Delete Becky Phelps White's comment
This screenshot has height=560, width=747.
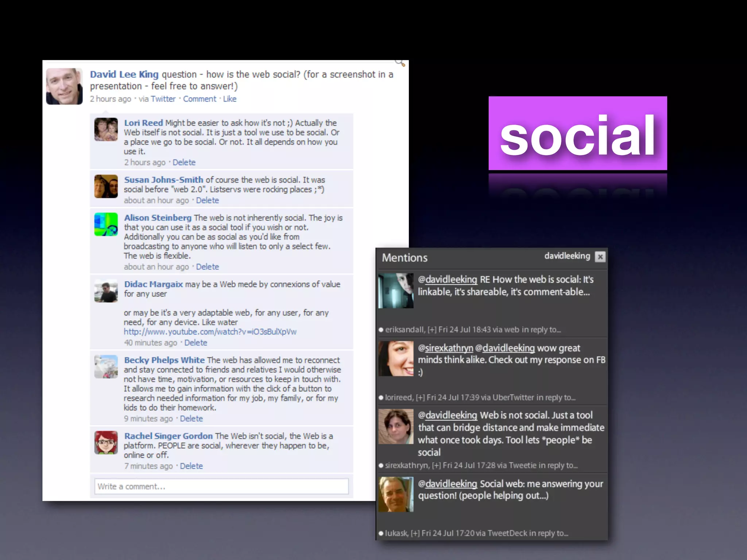tap(191, 419)
